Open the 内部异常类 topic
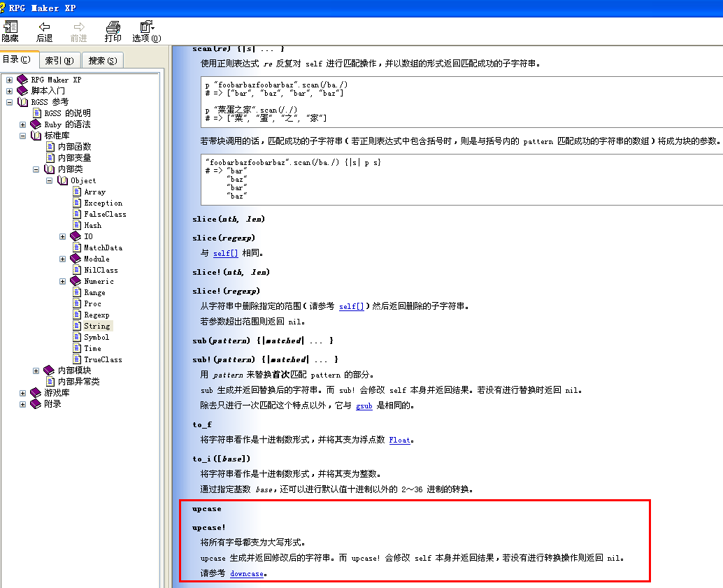The height and width of the screenshot is (588, 723). pos(78,382)
